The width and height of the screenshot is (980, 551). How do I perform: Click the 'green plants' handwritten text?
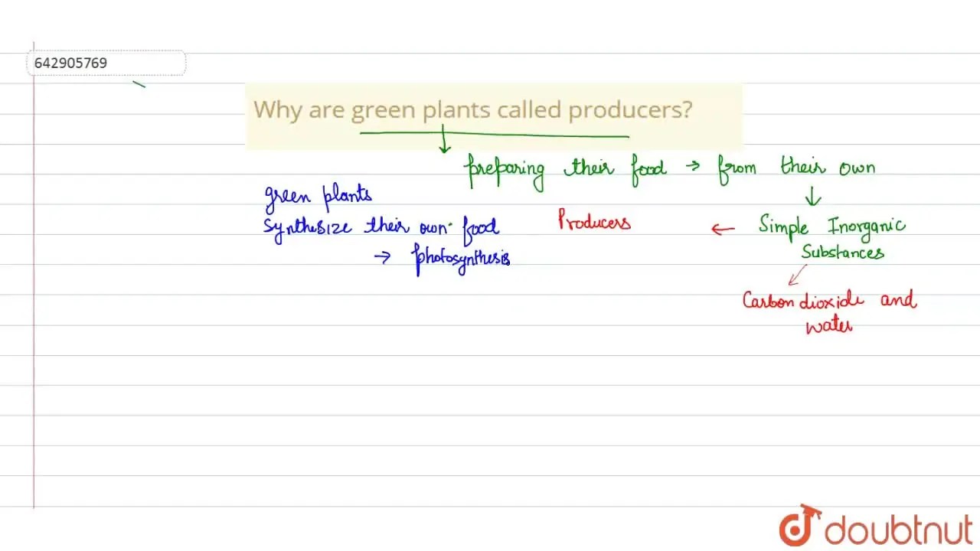click(x=318, y=196)
